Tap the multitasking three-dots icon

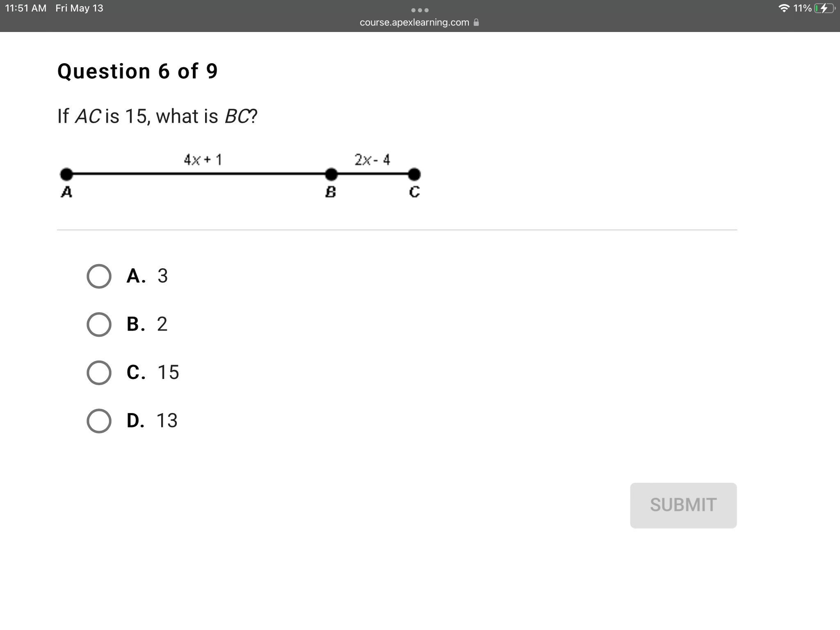(x=420, y=10)
